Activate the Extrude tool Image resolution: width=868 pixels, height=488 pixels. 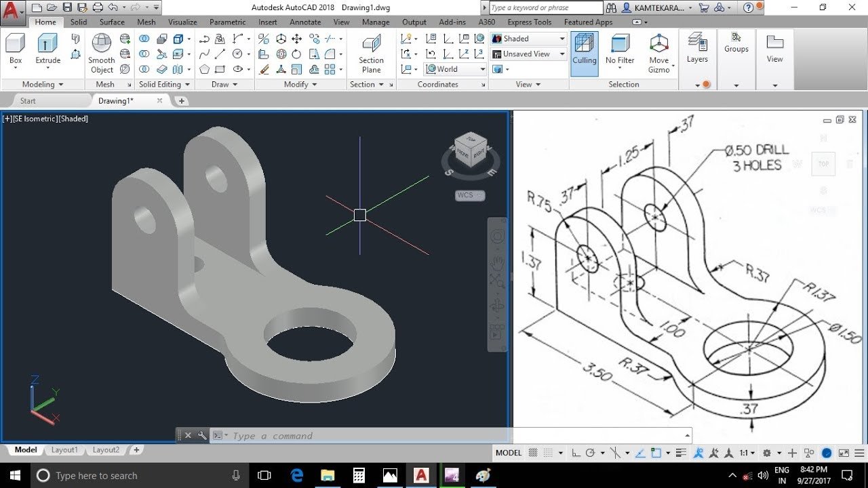(x=47, y=49)
